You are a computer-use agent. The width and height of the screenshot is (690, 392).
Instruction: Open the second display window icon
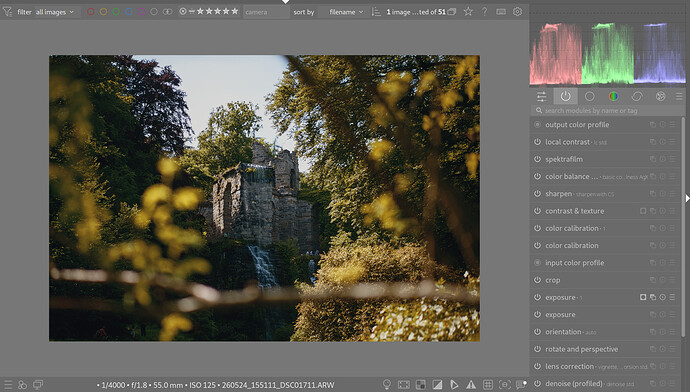pyautogui.click(x=38, y=385)
